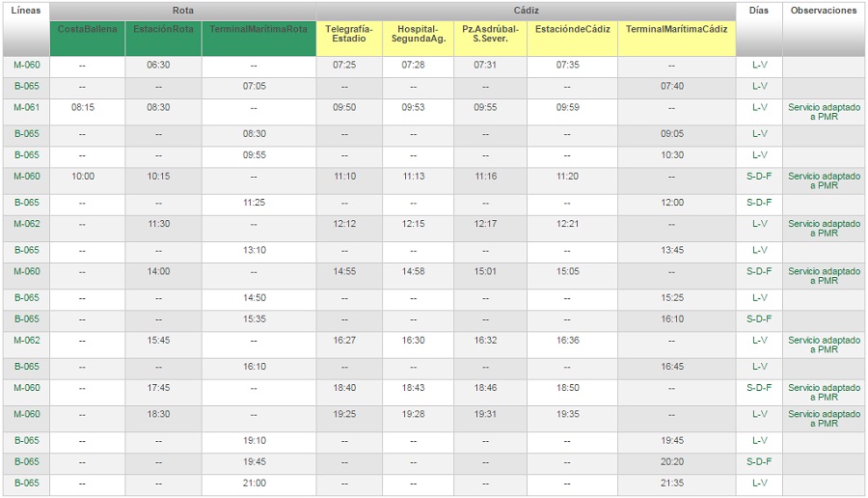868x498 pixels.
Task: Select the 08:15 CostaBallena departure cell
Action: coord(83,108)
